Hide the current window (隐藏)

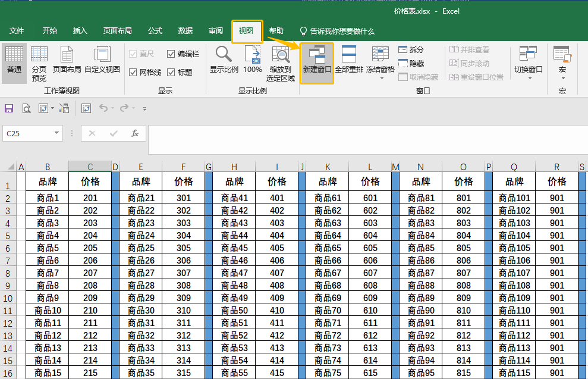point(411,64)
